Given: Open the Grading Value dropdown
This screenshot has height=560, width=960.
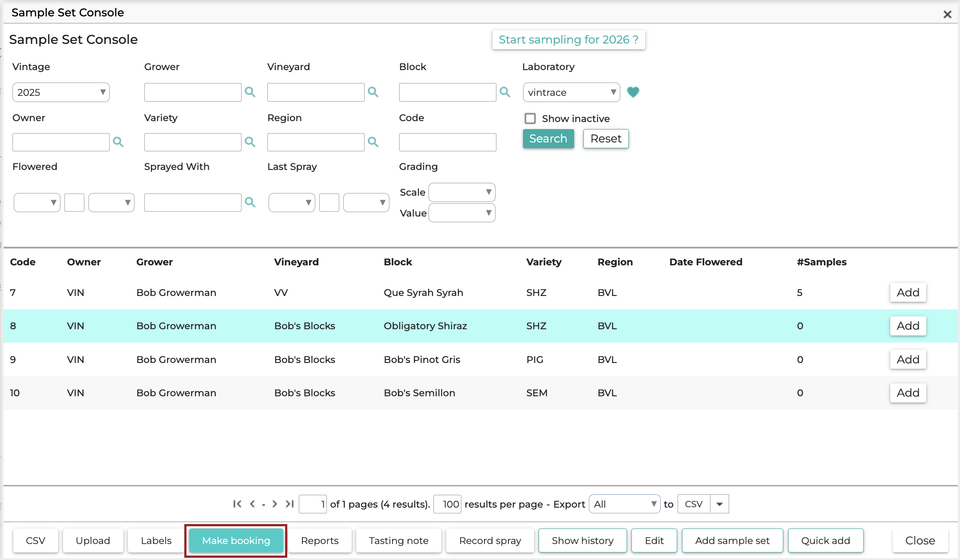Looking at the screenshot, I should (462, 213).
